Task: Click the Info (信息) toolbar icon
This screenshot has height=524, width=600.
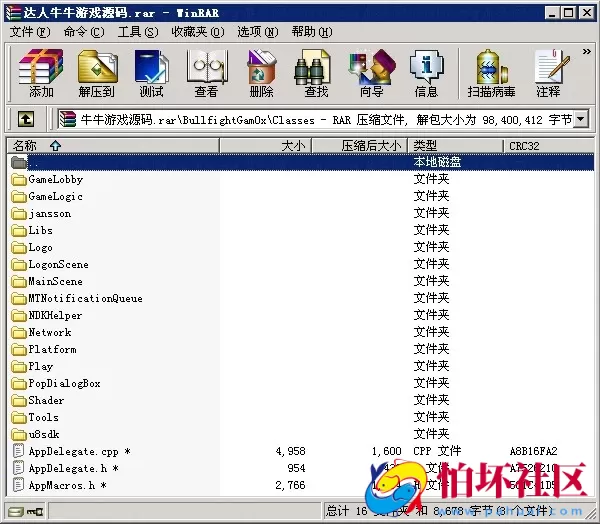Action: pos(426,73)
